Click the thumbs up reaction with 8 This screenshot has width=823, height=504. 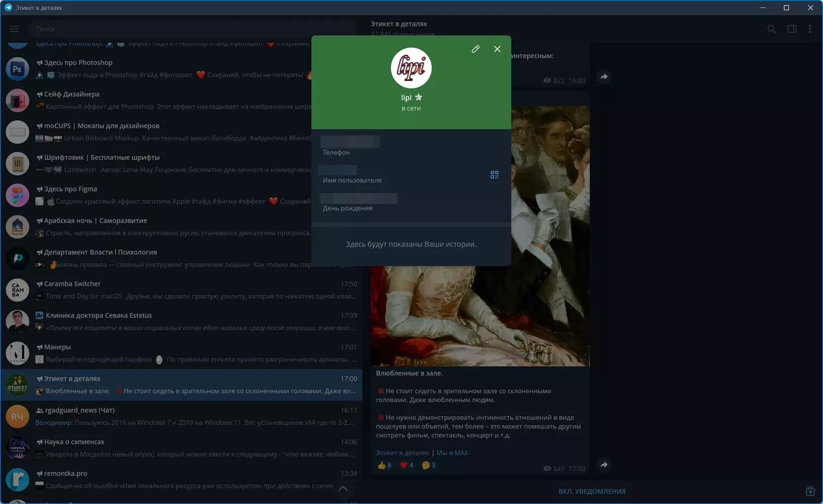pyautogui.click(x=385, y=465)
